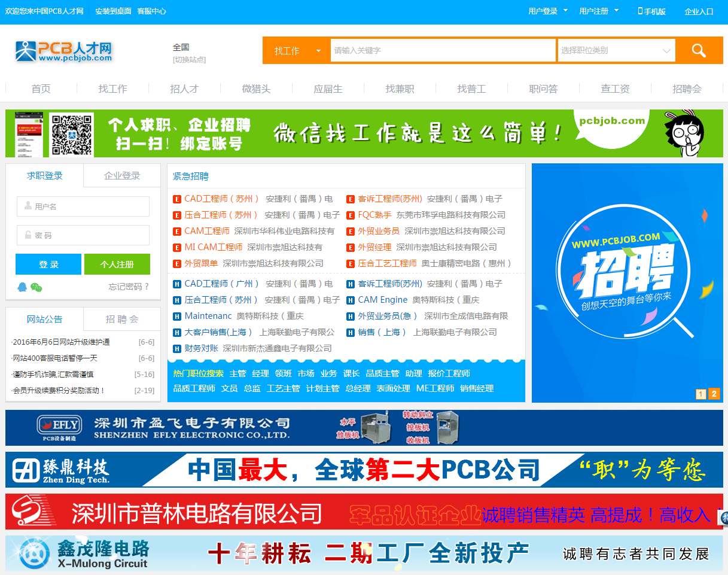Open the 首页 navigation item
728x575 pixels.
[41, 89]
